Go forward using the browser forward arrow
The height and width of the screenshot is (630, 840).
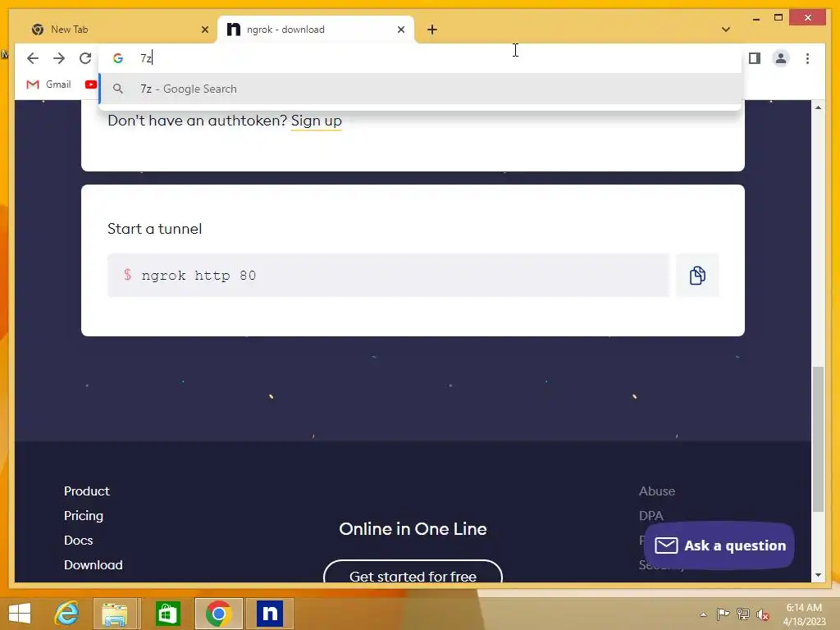pyautogui.click(x=59, y=58)
